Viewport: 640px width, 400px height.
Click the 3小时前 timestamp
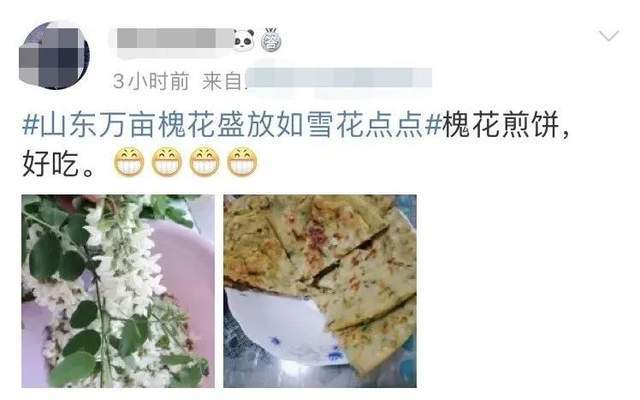[151, 81]
